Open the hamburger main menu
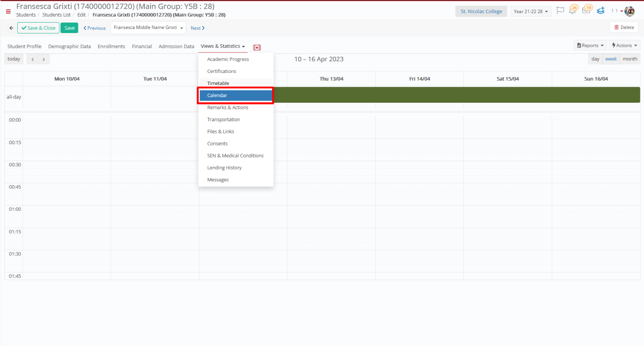The width and height of the screenshot is (644, 346). click(x=8, y=12)
